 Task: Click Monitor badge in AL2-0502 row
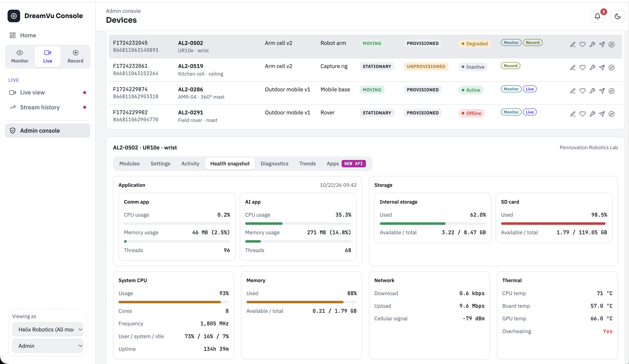pyautogui.click(x=511, y=43)
